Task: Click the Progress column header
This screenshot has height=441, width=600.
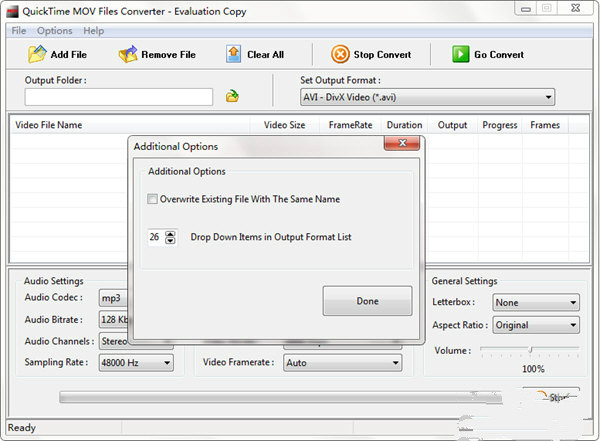Action: (x=500, y=125)
